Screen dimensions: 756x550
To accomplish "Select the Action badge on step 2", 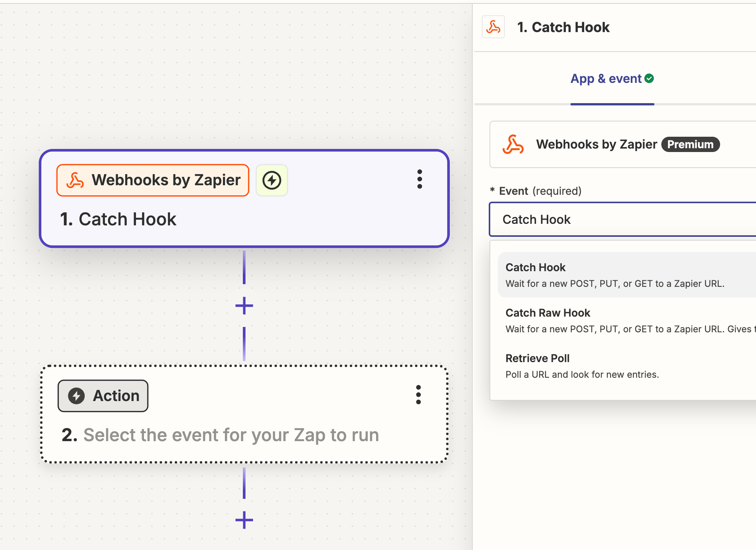I will click(103, 396).
